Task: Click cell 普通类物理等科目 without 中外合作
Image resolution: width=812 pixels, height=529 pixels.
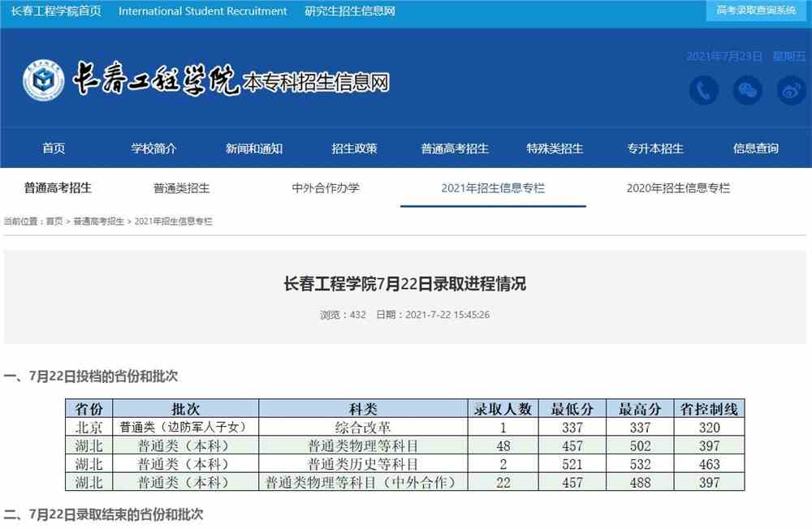Action: [x=363, y=445]
